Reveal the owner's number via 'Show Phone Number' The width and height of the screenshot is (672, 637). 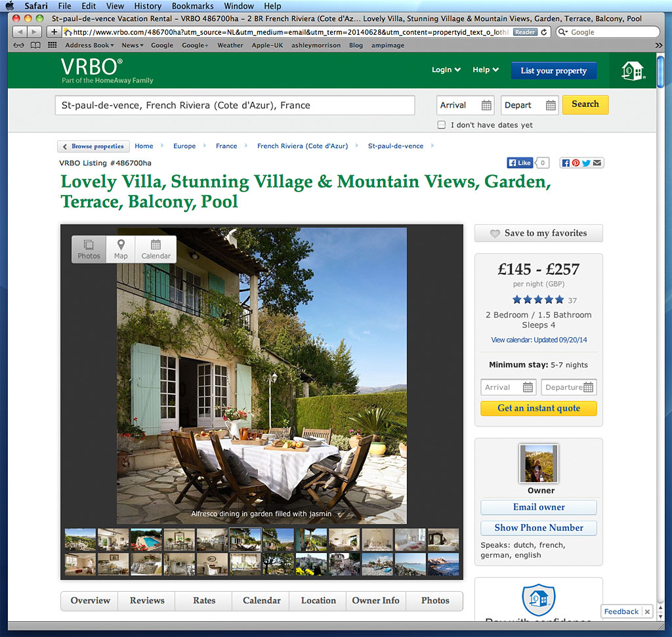coord(538,527)
